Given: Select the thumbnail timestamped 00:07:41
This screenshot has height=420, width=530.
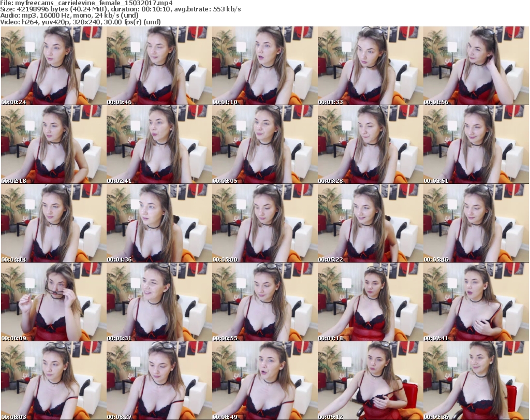Looking at the screenshot, I should 476,301.
